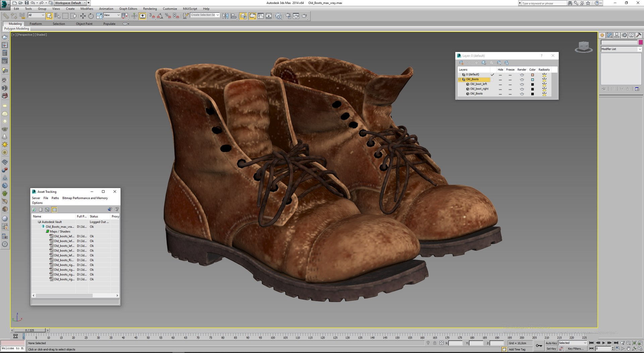Open the Motion tab in command panel
Screen dimensions: 644x353
click(624, 35)
